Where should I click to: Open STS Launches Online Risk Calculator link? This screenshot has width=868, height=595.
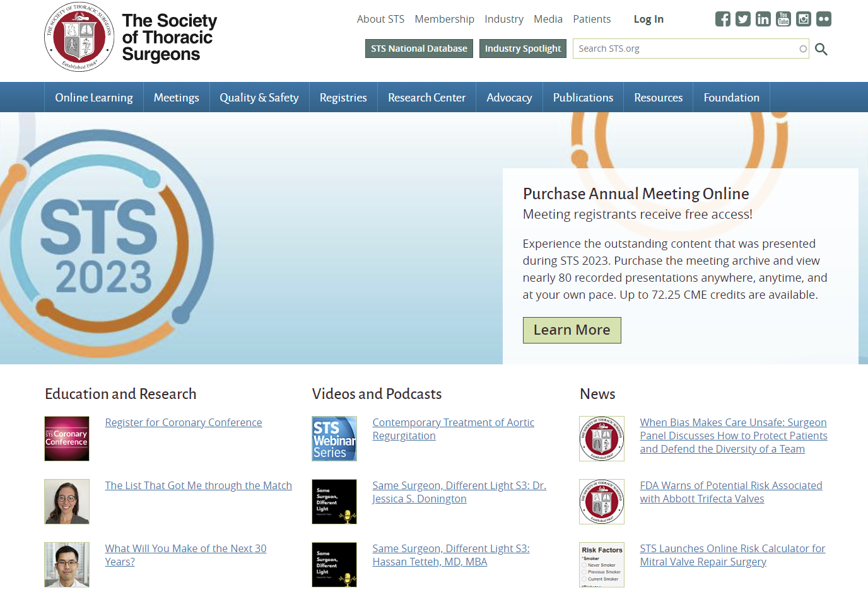(732, 555)
